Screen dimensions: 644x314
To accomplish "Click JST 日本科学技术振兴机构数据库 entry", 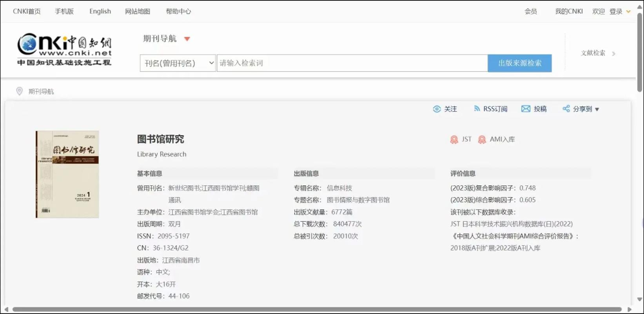I will point(512,224).
